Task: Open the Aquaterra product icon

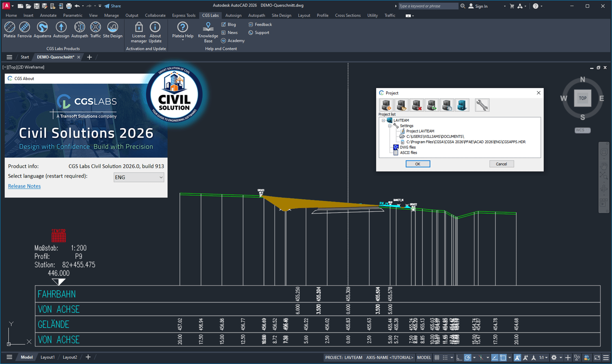Action: 42,30
